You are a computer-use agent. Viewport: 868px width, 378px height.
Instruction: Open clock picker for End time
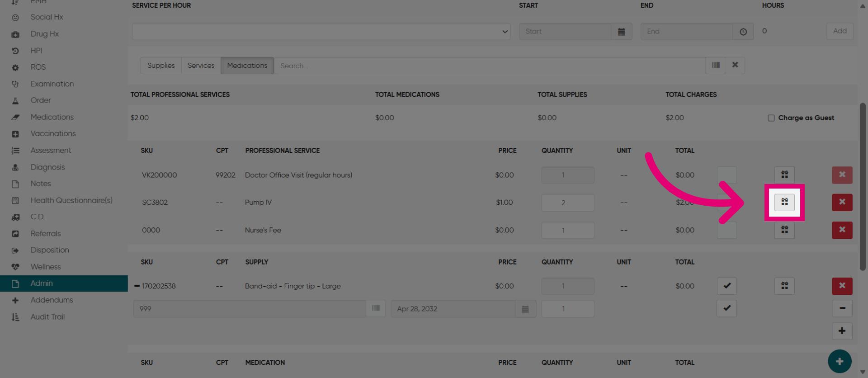click(x=743, y=32)
